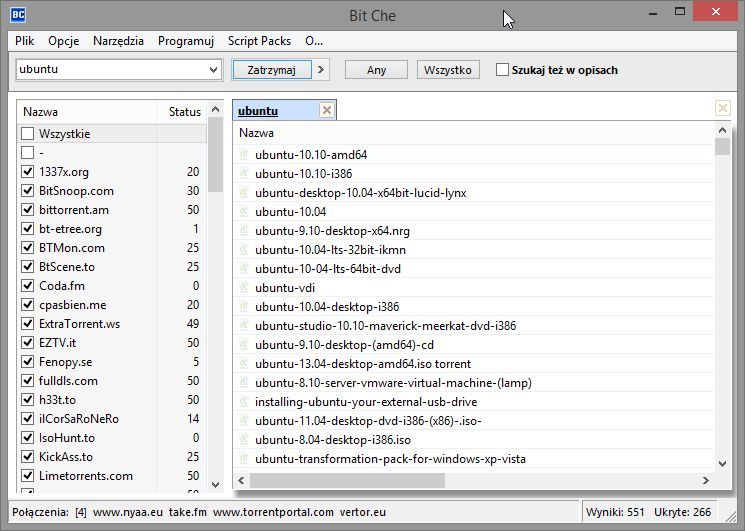Click the horizontal scrollbar thumb in results
Image resolution: width=745 pixels, height=531 pixels.
pyautogui.click(x=347, y=480)
